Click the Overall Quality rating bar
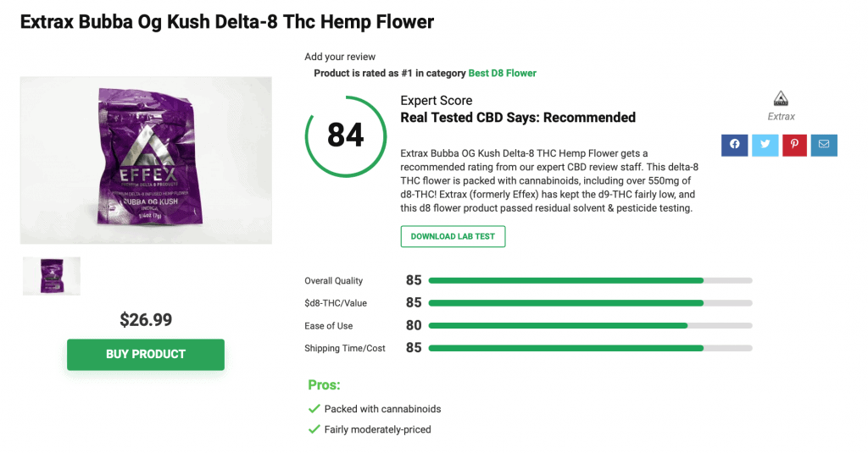The height and width of the screenshot is (453, 868). (590, 280)
